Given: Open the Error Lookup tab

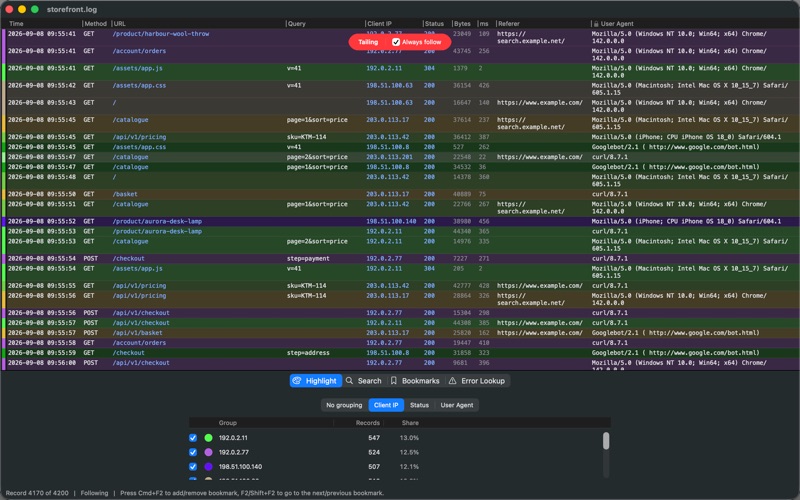Looking at the screenshot, I should [x=477, y=381].
